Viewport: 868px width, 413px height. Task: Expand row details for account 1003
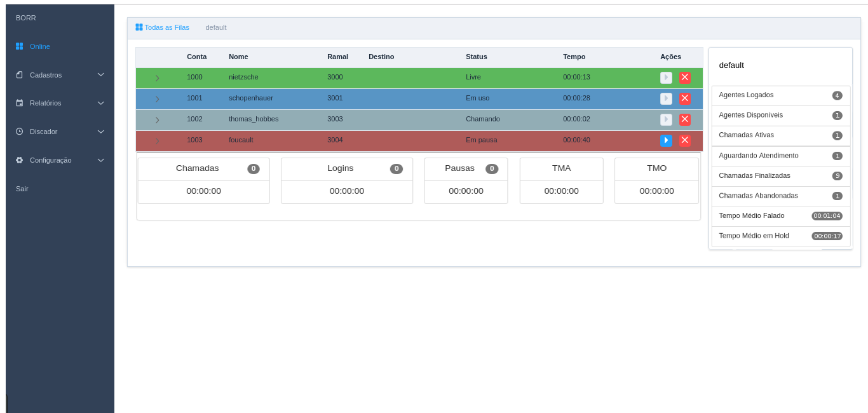pos(157,141)
